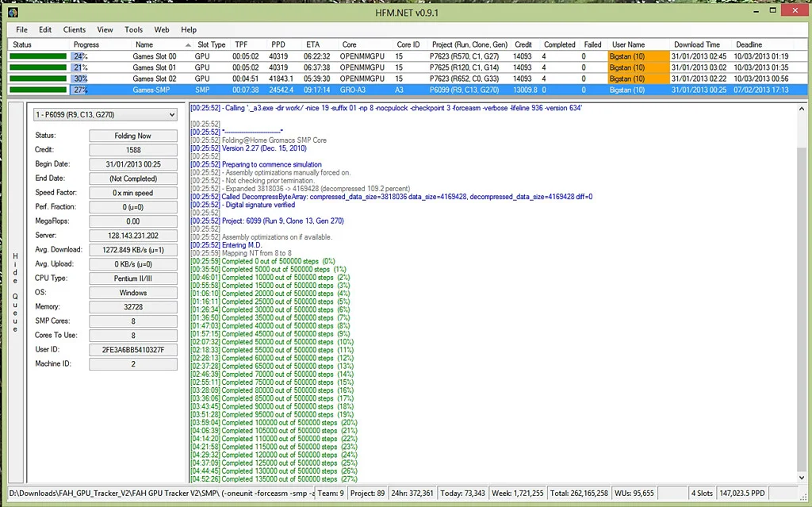Click the log scrollbar up arrow
Viewport: 812px width, 507px height.
tap(802, 109)
